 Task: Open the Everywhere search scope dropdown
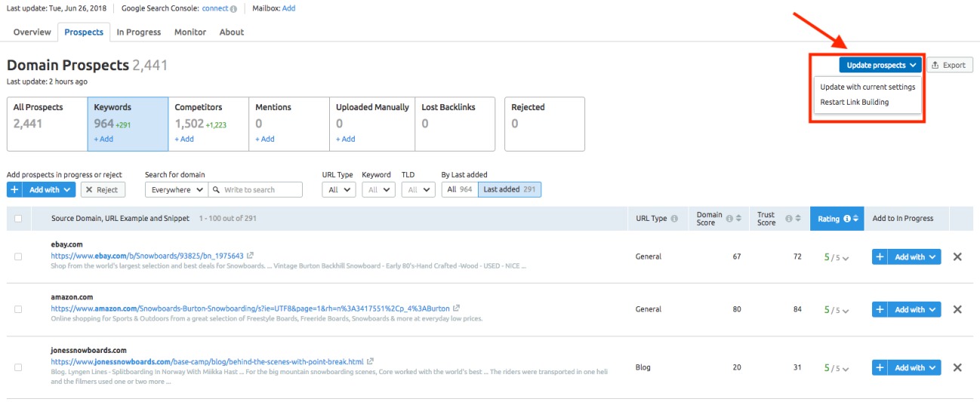click(176, 190)
